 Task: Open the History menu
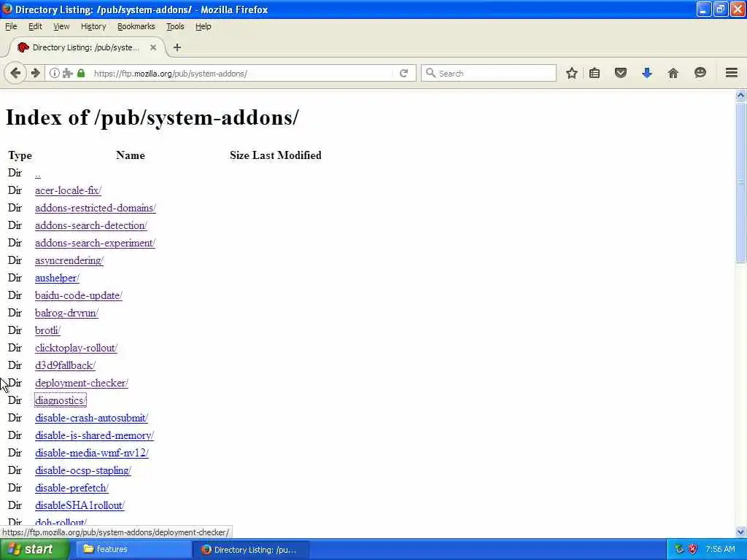pyautogui.click(x=93, y=27)
